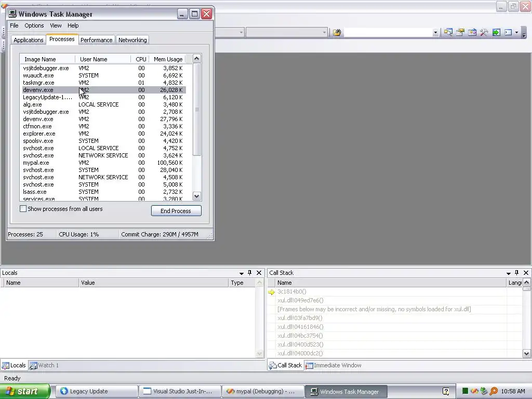Open dropdown arrow next to Command Window icon
This screenshot has height=399, width=532.
(517, 33)
